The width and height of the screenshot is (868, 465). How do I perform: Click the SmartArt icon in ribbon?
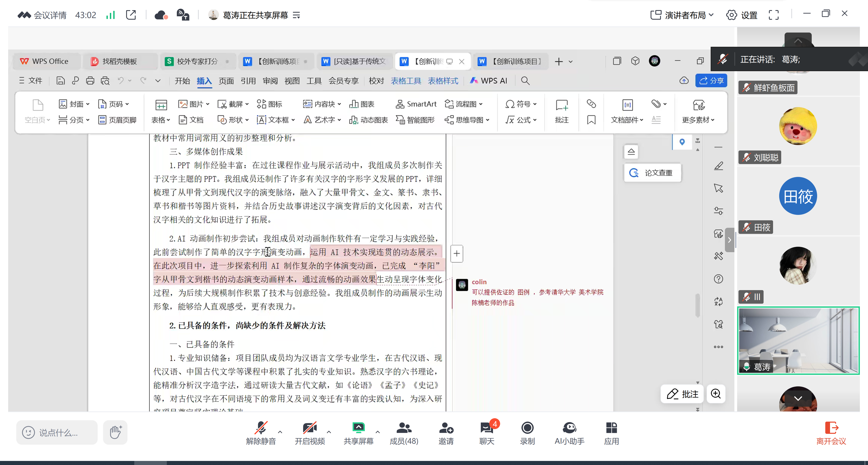coord(400,104)
